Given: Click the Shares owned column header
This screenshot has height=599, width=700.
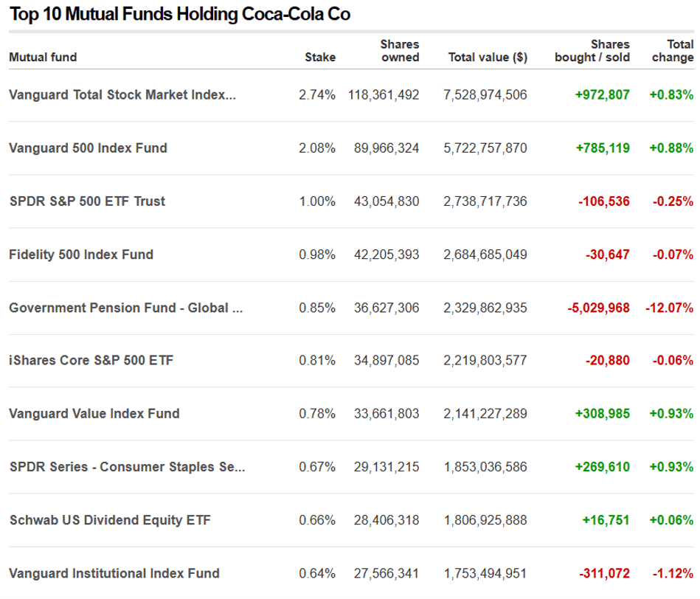Looking at the screenshot, I should pyautogui.click(x=399, y=52).
